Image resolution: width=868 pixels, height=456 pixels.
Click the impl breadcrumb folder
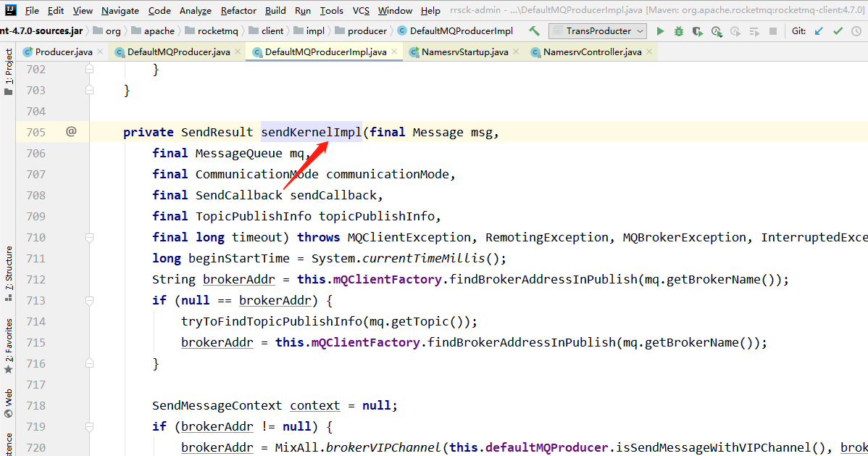point(309,31)
